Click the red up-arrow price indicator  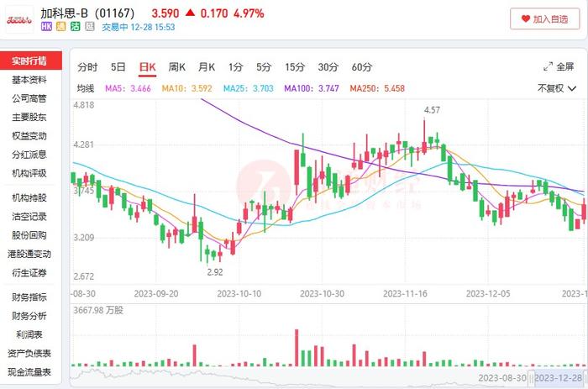tap(190, 13)
